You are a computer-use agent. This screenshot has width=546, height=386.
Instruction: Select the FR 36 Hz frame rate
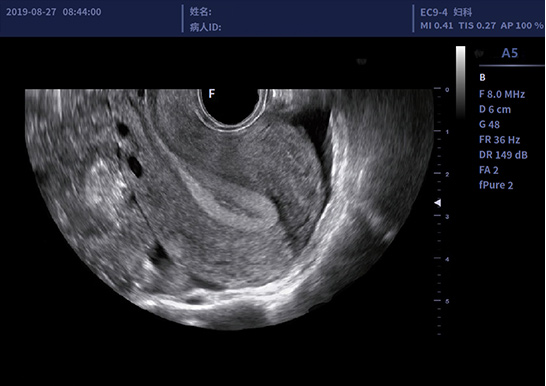coord(499,140)
